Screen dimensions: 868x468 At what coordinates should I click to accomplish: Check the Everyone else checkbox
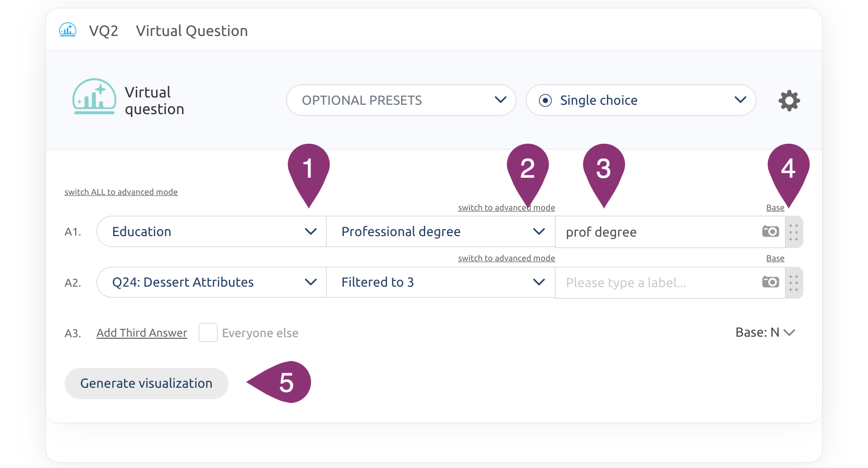click(x=208, y=332)
